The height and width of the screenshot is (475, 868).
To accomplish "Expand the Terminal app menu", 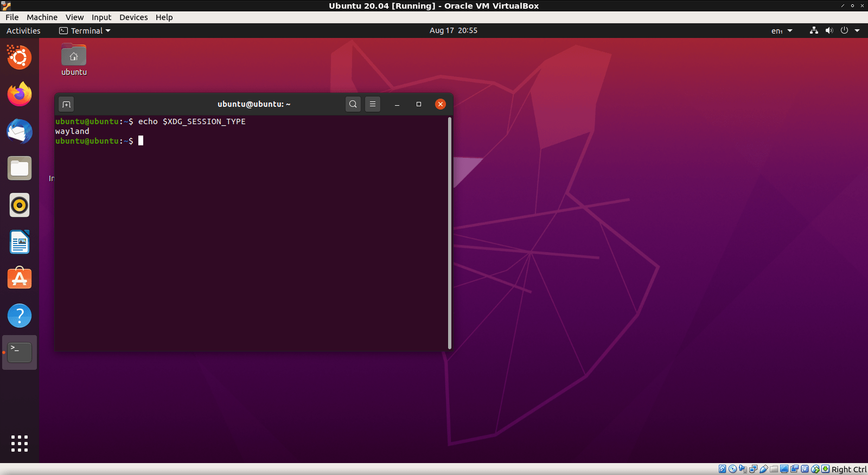I will tap(85, 31).
